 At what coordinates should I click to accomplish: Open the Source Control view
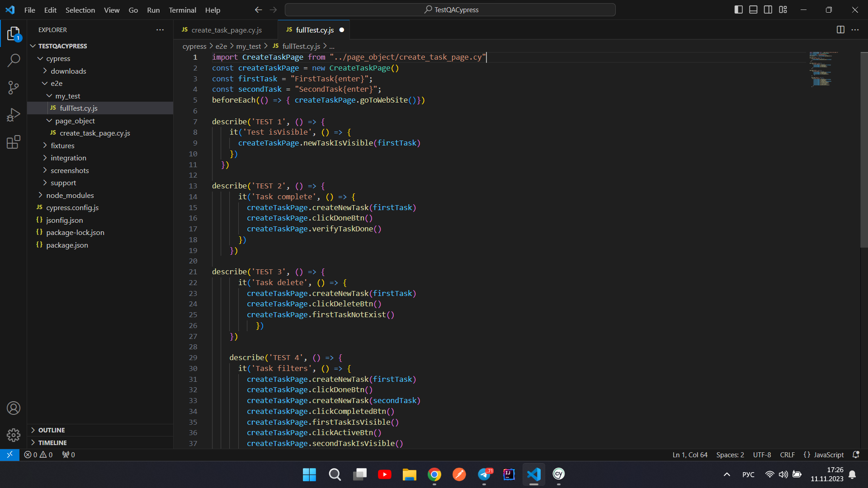(x=14, y=88)
